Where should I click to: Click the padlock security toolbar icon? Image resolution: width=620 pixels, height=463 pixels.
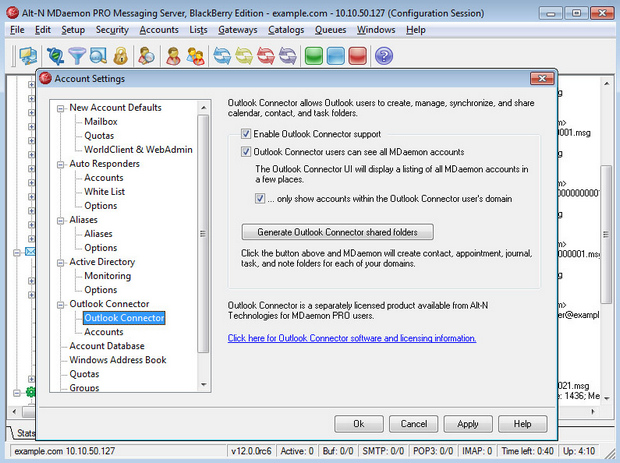(x=121, y=56)
